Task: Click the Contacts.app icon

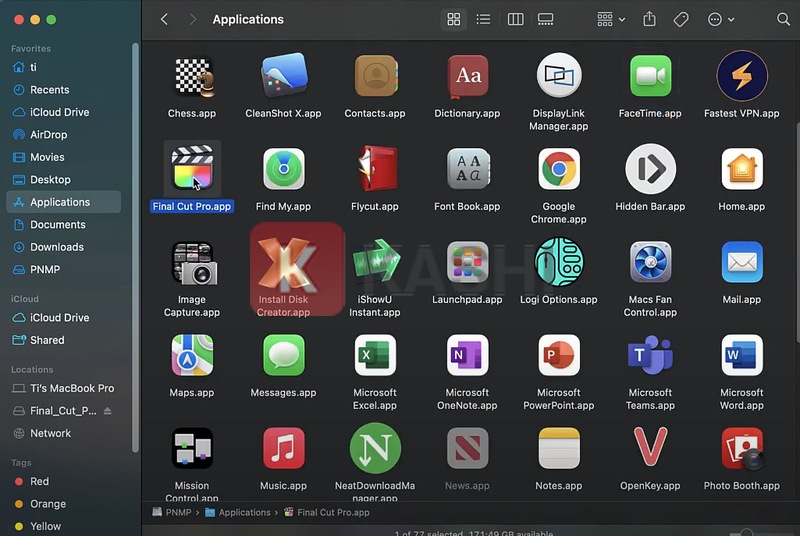Action: click(375, 76)
